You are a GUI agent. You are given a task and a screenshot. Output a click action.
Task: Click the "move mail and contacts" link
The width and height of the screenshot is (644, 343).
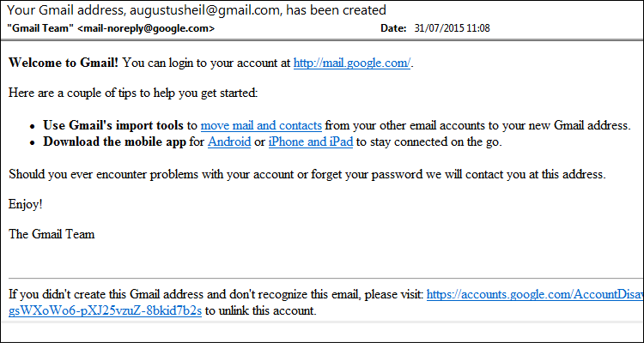pyautogui.click(x=261, y=125)
